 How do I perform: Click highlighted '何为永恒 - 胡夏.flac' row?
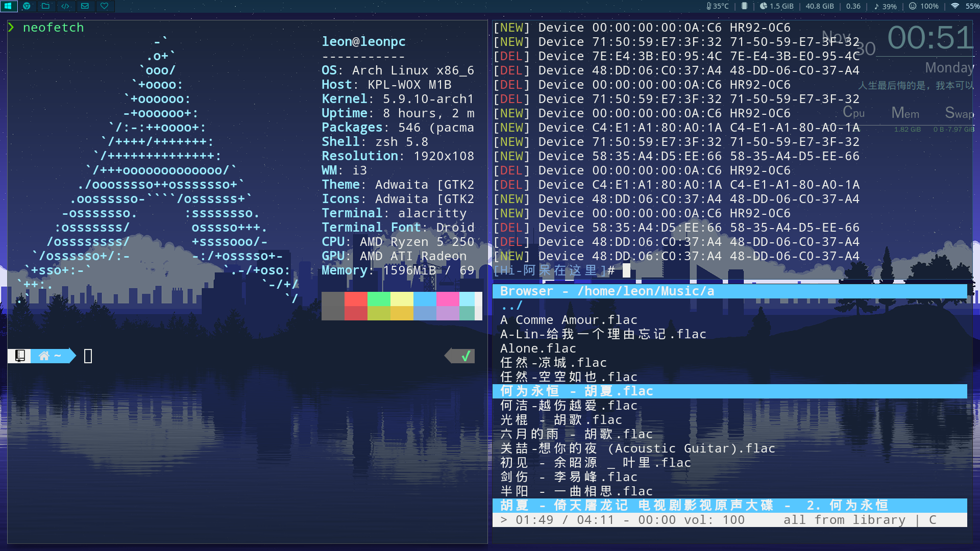730,391
